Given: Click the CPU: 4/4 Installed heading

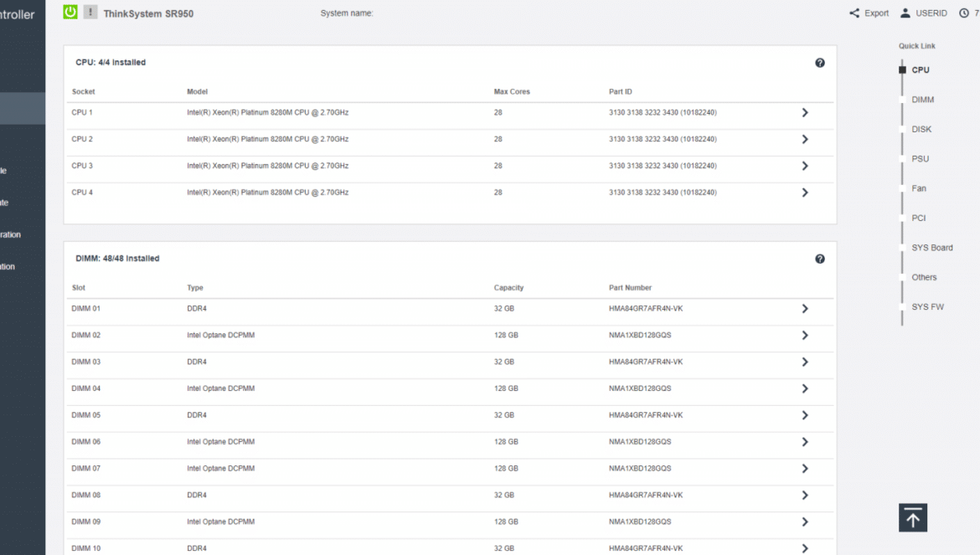Looking at the screenshot, I should tap(111, 63).
